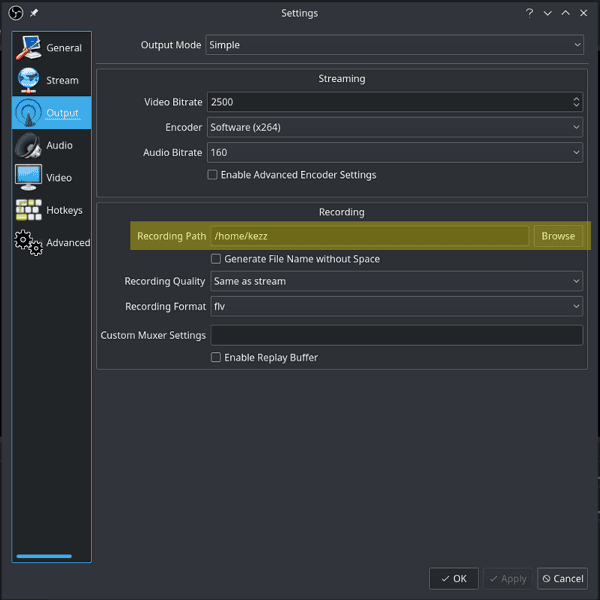Open Audio settings speaker icon
This screenshot has height=600, width=600.
click(x=29, y=145)
